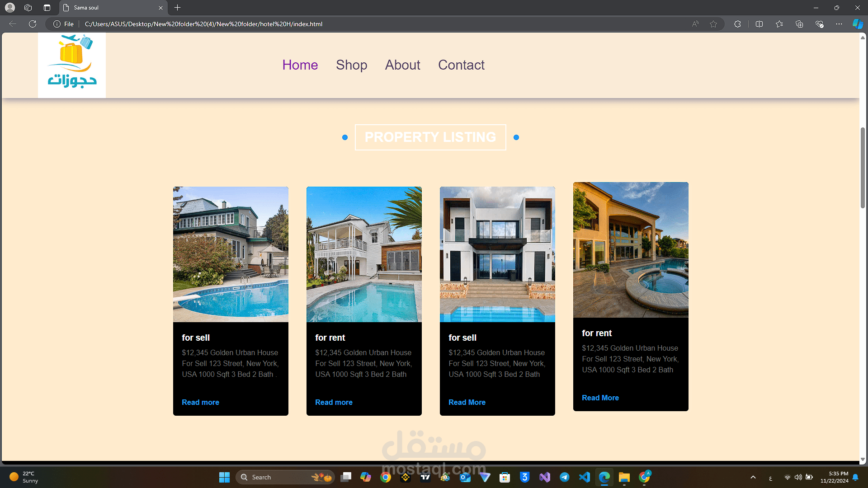Open the Windows Start menu
This screenshot has width=868, height=488.
tap(224, 477)
